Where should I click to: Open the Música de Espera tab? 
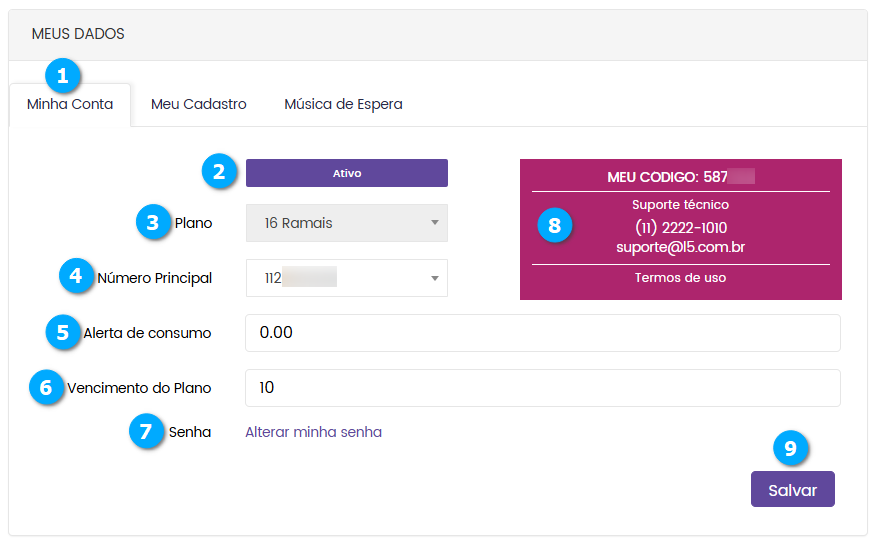[x=343, y=104]
